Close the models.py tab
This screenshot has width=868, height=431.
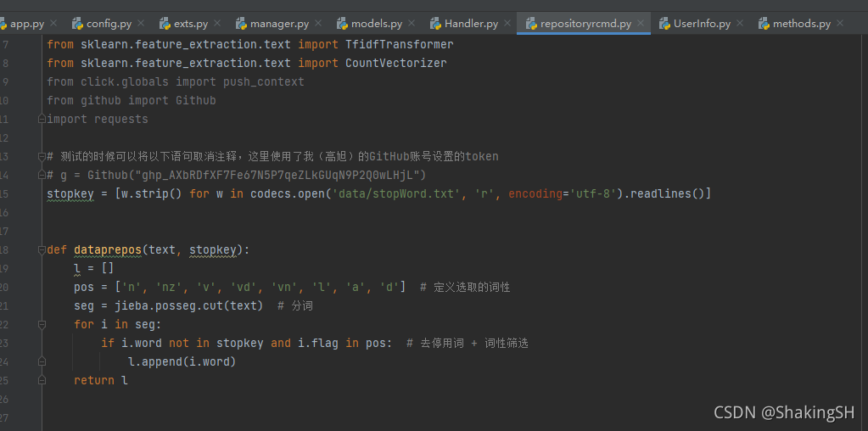412,23
